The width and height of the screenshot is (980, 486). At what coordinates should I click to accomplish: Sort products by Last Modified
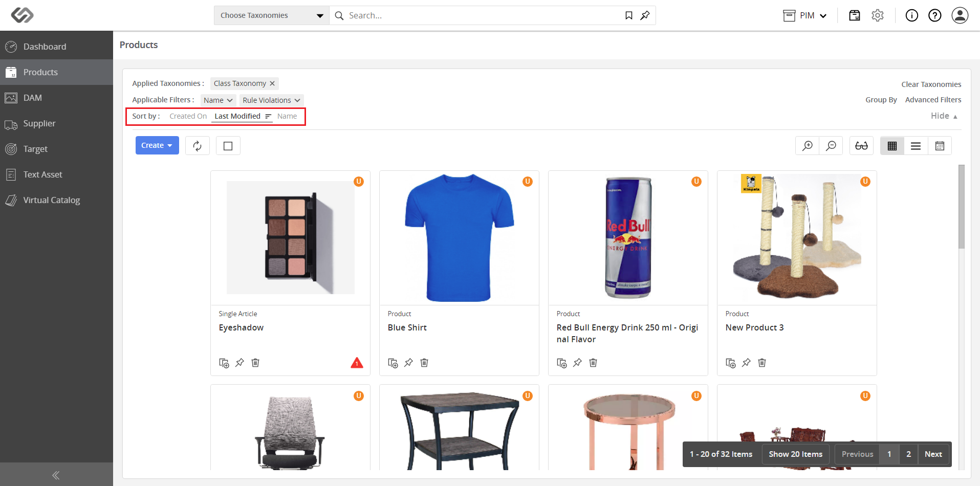237,116
